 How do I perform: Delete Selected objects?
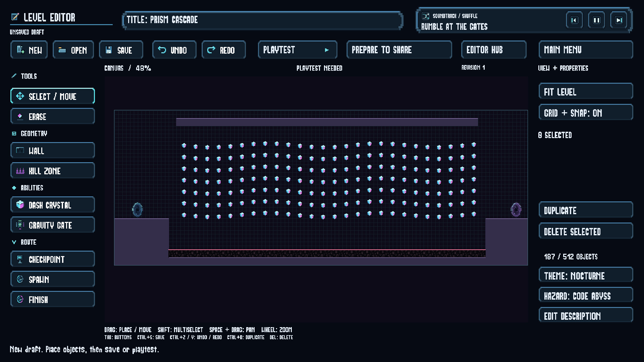(586, 231)
